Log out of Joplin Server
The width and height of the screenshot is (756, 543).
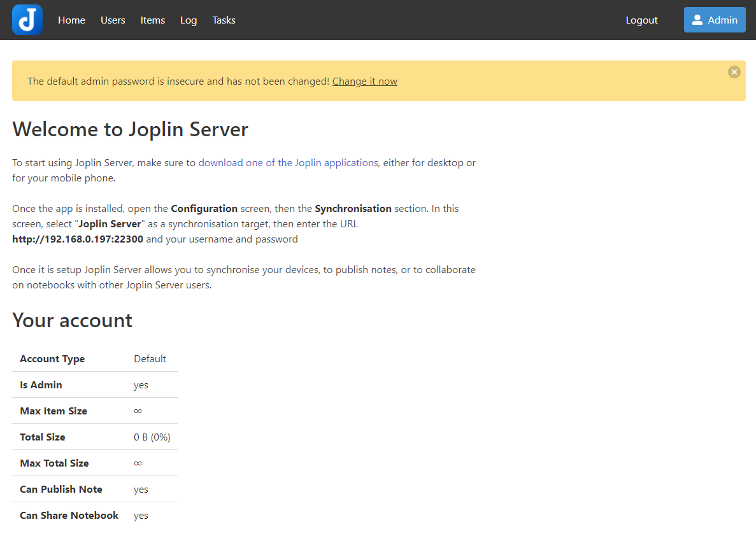641,20
